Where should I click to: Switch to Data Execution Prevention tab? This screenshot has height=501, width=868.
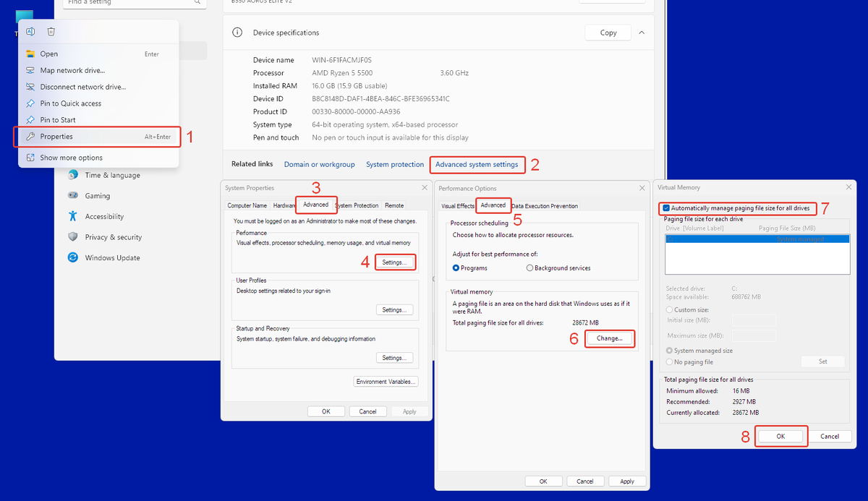(x=545, y=206)
